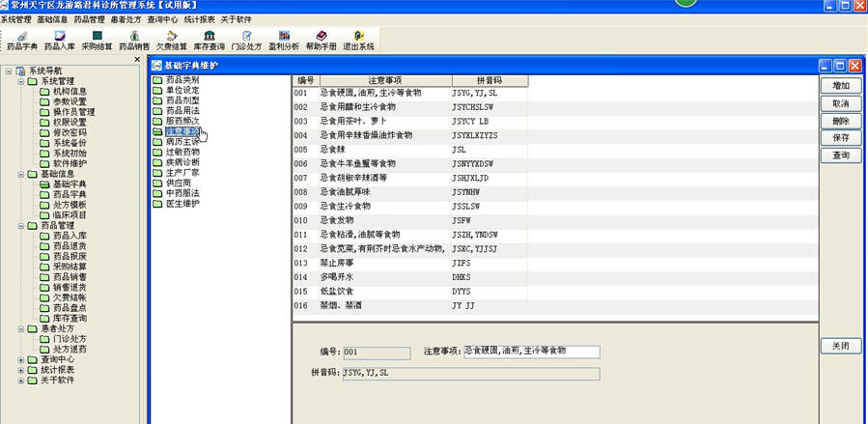Sort by the 拼音码 column header
The image size is (868, 424).
click(x=490, y=81)
